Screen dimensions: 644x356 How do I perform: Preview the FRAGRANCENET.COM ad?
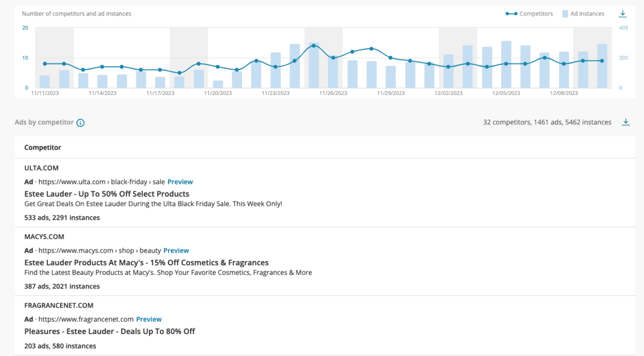click(149, 319)
